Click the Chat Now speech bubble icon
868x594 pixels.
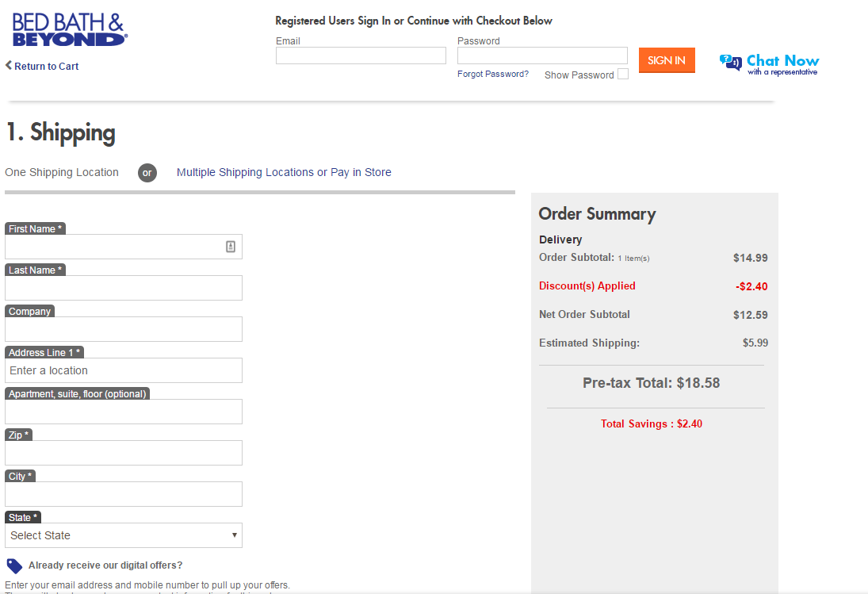[x=730, y=63]
